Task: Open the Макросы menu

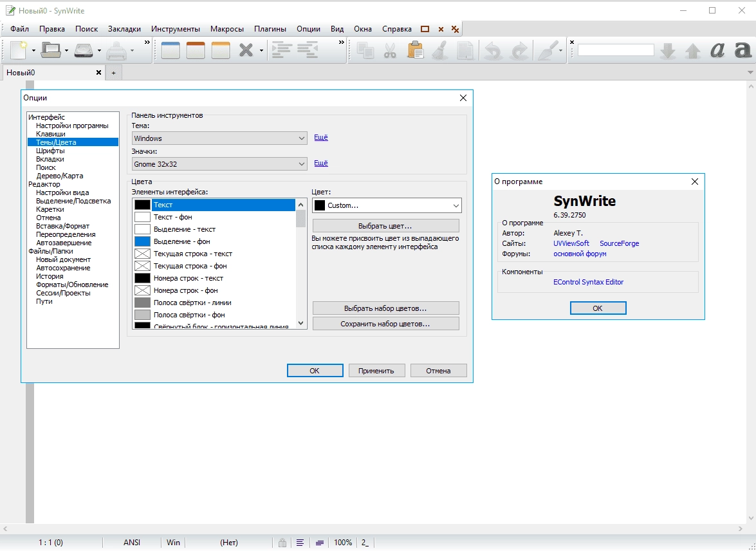Action: [x=227, y=29]
